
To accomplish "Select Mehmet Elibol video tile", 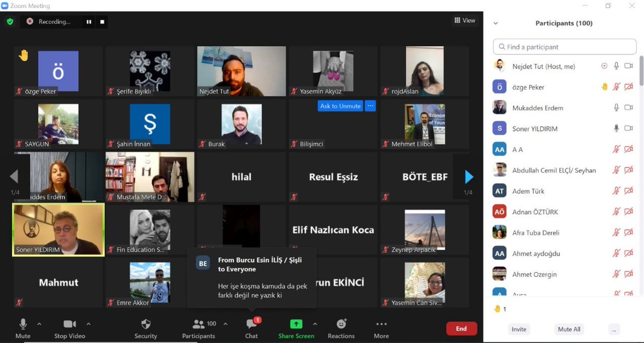I will tap(425, 124).
